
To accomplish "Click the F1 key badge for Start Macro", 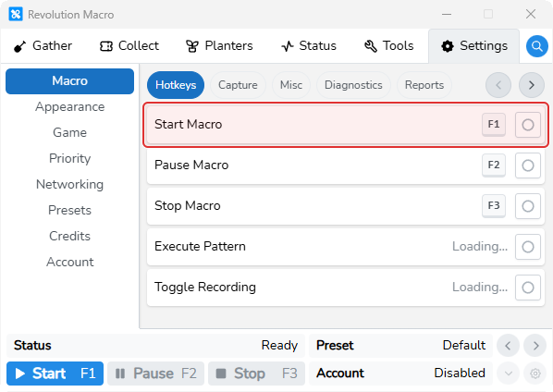I will point(494,125).
